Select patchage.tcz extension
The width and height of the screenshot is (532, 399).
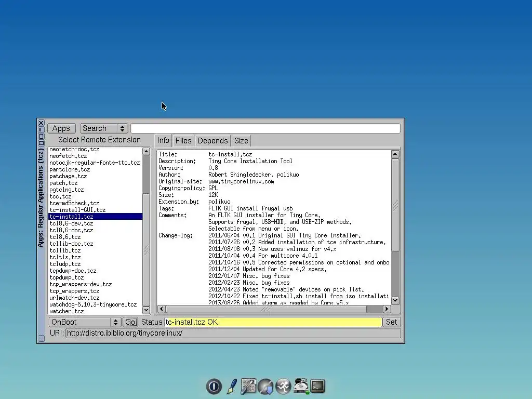point(95,176)
